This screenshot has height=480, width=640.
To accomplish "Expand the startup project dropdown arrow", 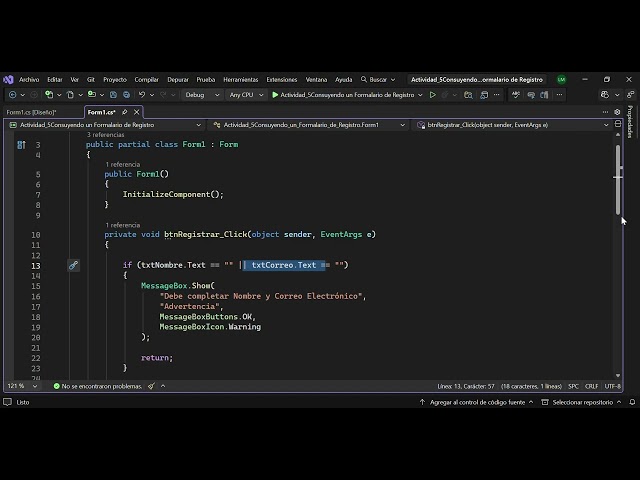I will 420,95.
